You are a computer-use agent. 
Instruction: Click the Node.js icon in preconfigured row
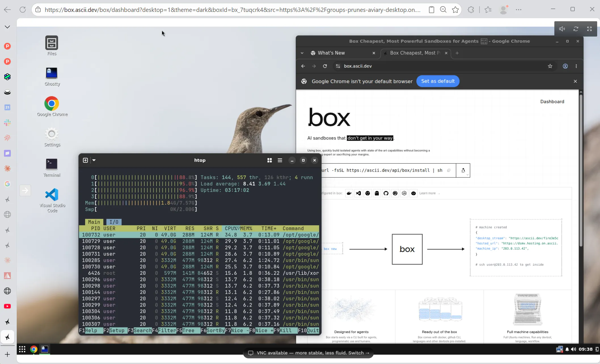point(404,193)
